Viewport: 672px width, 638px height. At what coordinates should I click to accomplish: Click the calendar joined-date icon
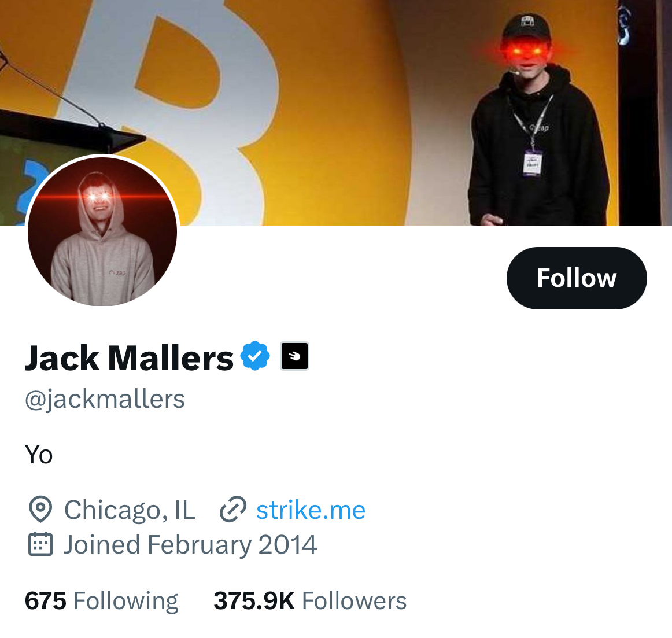[x=40, y=544]
